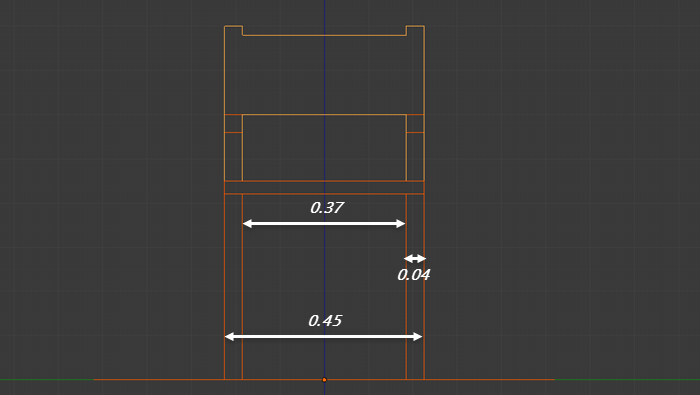The width and height of the screenshot is (700, 395).
Task: Click the orange origin point on ground line
Action: (x=325, y=380)
